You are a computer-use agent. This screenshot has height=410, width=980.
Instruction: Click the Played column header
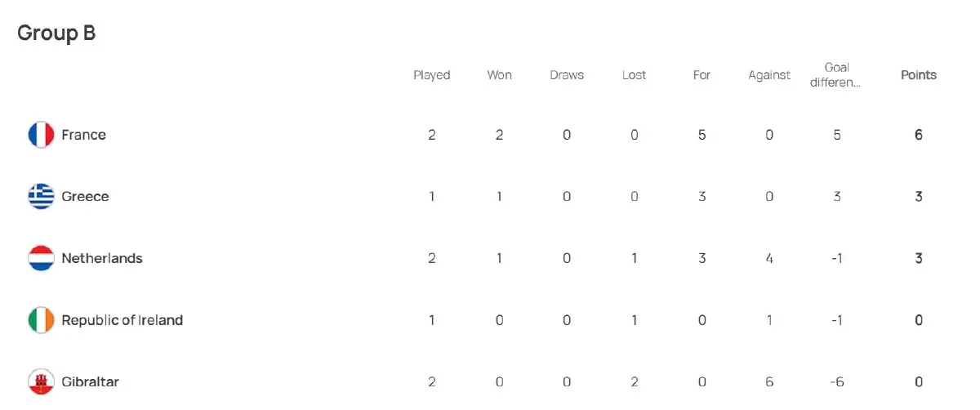click(432, 75)
